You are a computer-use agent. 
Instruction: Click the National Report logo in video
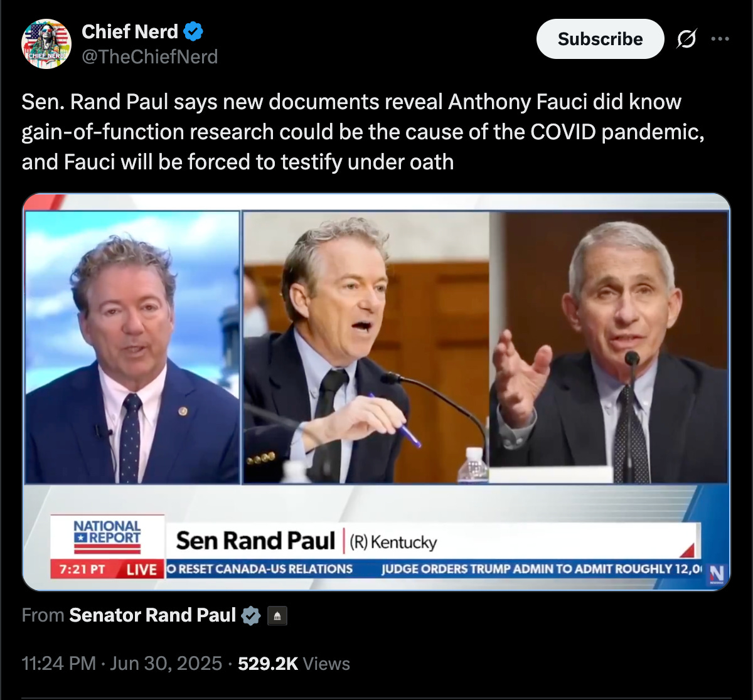[x=107, y=538]
